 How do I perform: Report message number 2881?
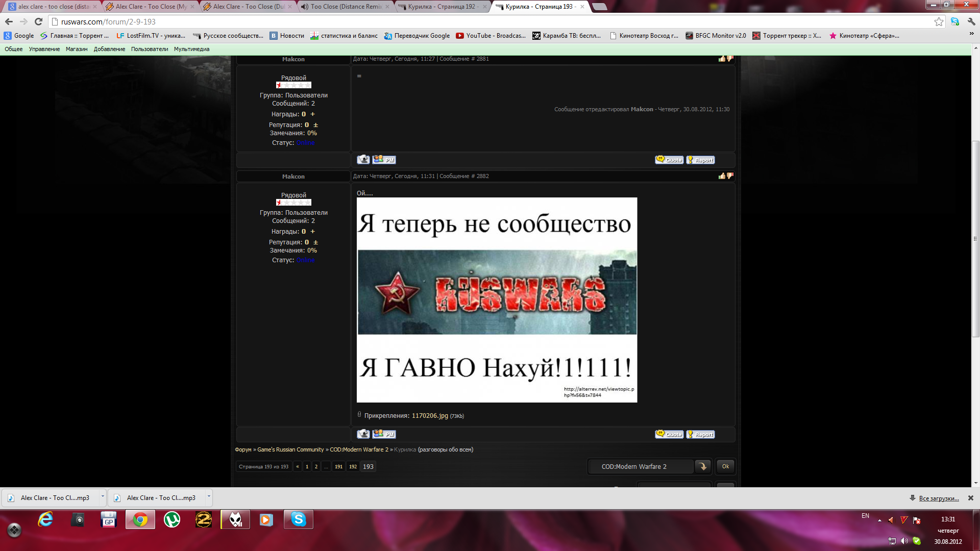[700, 160]
